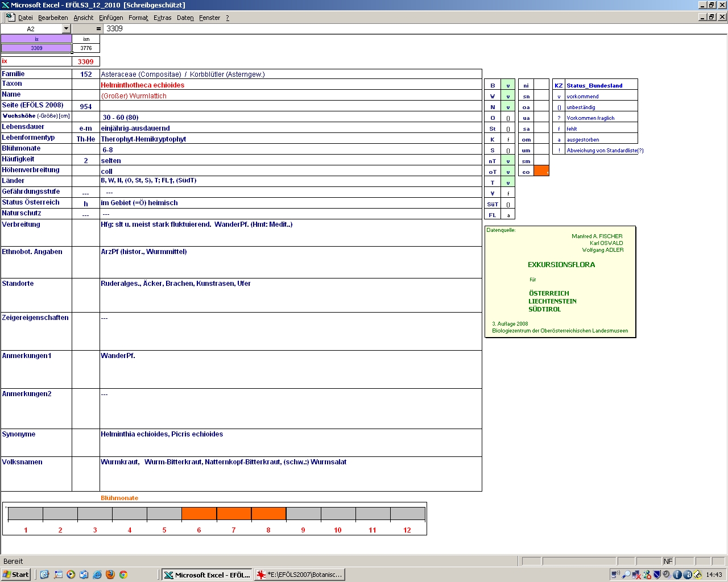
Task: Click the orange month 8 bar
Action: click(x=268, y=514)
